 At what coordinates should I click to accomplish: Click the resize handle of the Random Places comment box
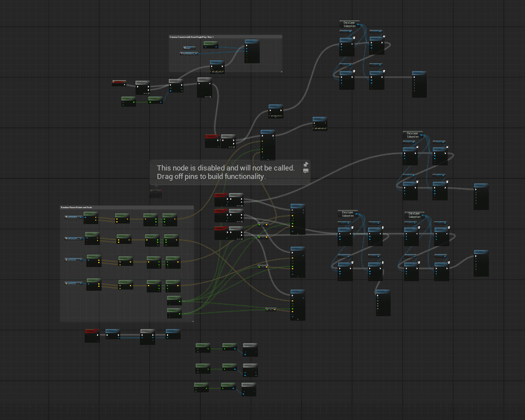[x=193, y=320]
